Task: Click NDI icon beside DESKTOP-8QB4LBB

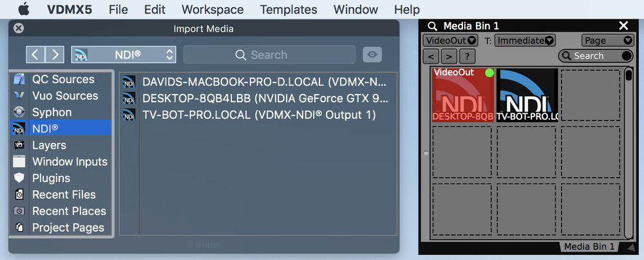Action: pos(129,98)
